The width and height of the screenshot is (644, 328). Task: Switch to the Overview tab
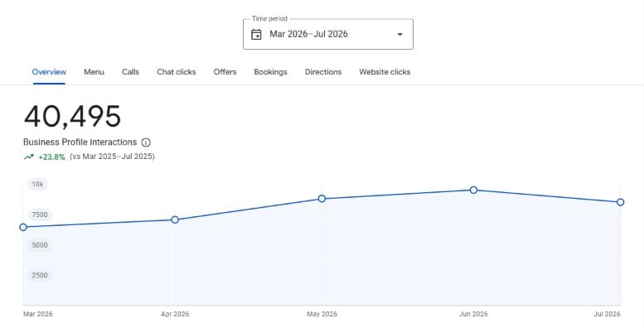pos(49,72)
